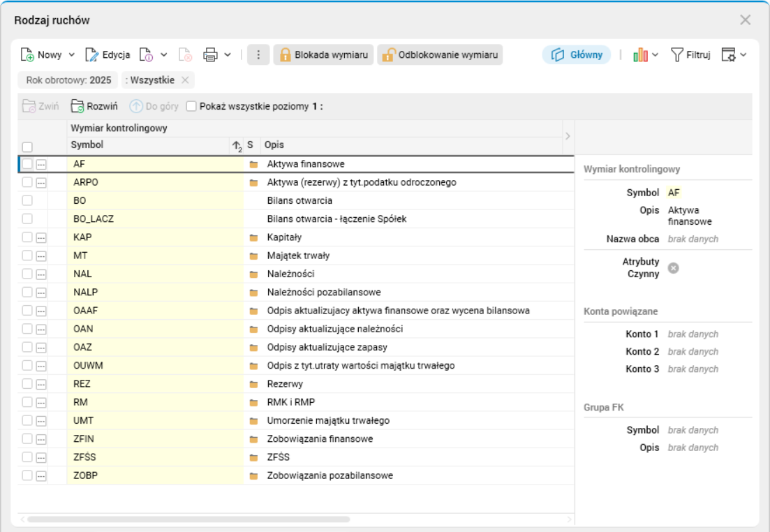Sort by the Opis column header
The image size is (770, 532).
coord(274,145)
